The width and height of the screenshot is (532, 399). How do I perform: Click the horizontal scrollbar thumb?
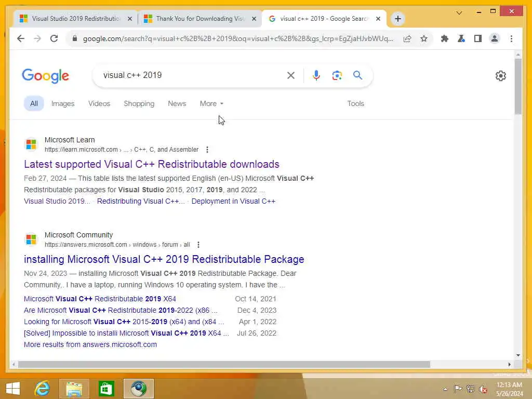pyautogui.click(x=224, y=364)
